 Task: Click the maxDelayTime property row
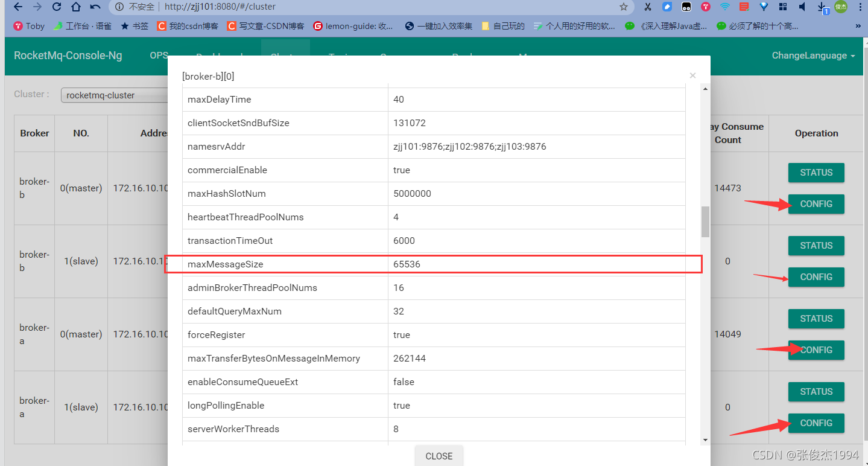pyautogui.click(x=434, y=100)
